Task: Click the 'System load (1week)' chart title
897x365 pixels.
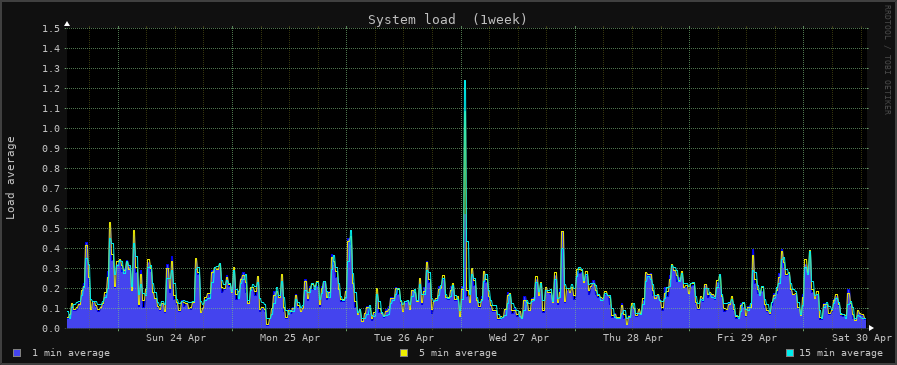Action: [x=447, y=19]
